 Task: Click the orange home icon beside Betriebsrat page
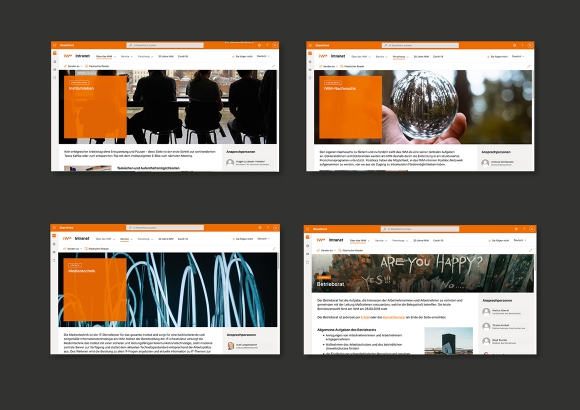point(307,237)
